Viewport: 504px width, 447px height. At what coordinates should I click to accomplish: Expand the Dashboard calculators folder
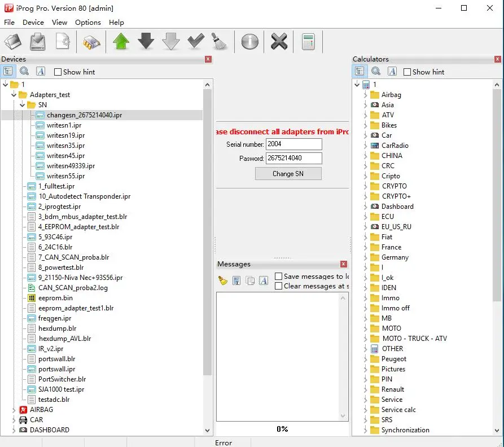click(366, 207)
